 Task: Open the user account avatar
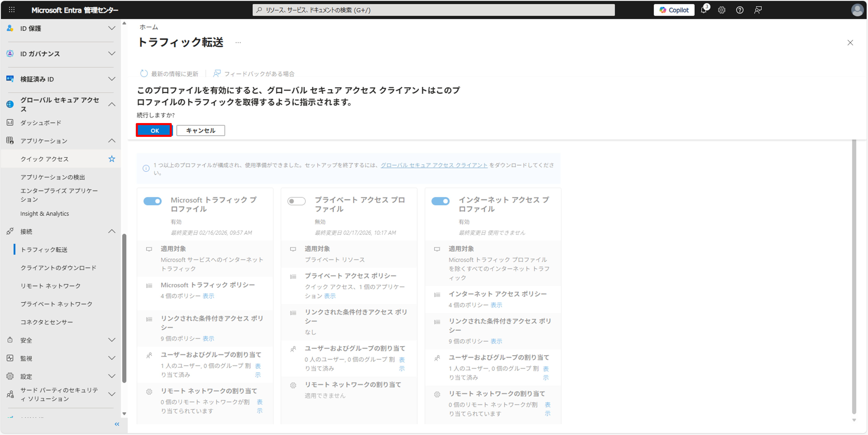click(857, 10)
